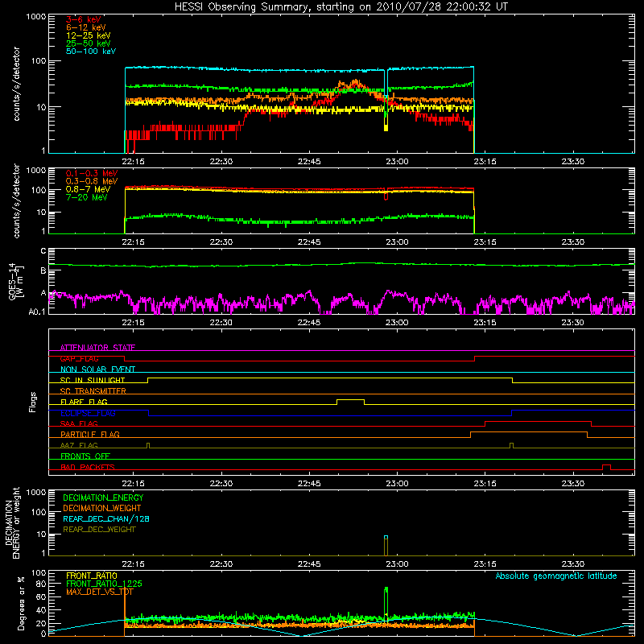Select the BAD_PACKETS flag label
This screenshot has width=644, height=644.
[x=88, y=467]
